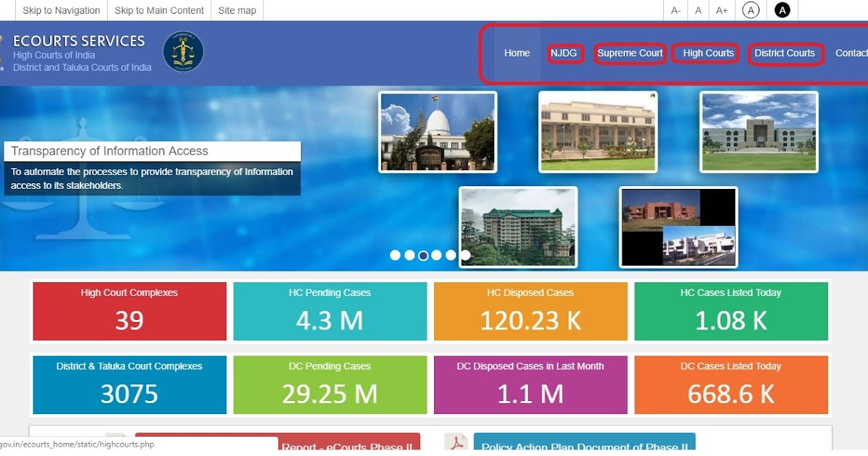
Task: Switch to high contrast with black A icon
Action: tap(782, 10)
